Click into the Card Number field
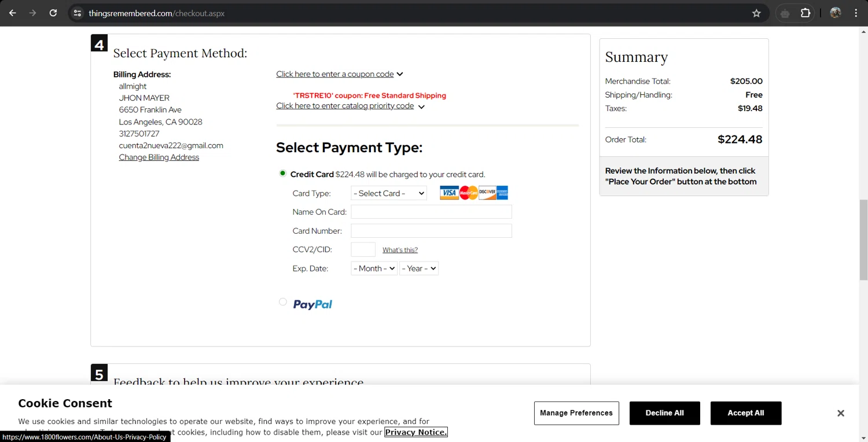The height and width of the screenshot is (442, 868). point(431,231)
